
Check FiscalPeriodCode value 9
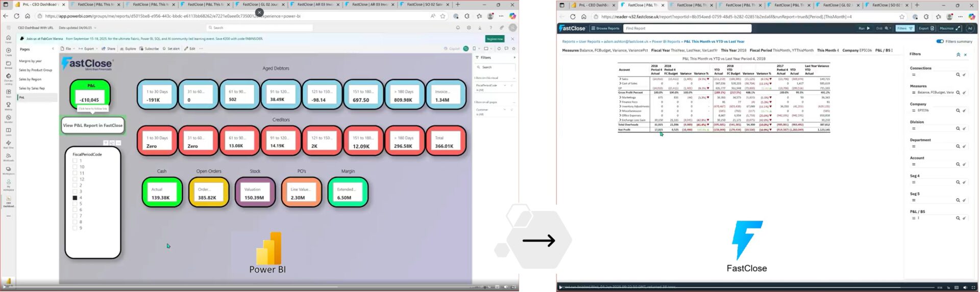pyautogui.click(x=75, y=228)
